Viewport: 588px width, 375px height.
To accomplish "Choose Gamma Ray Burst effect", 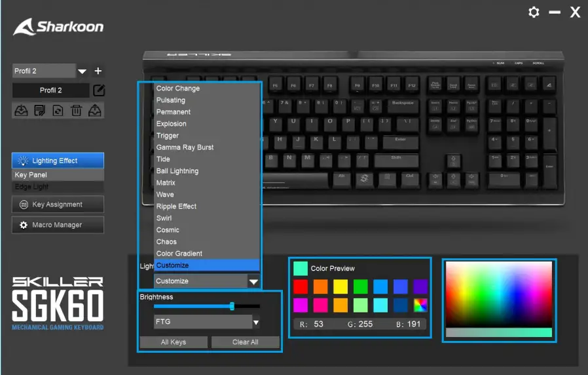I will click(185, 147).
